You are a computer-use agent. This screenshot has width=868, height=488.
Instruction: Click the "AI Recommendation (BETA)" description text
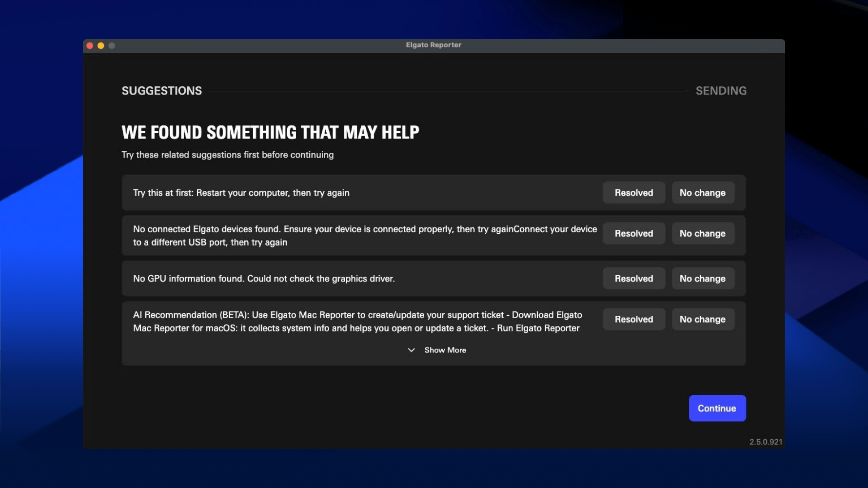(357, 322)
